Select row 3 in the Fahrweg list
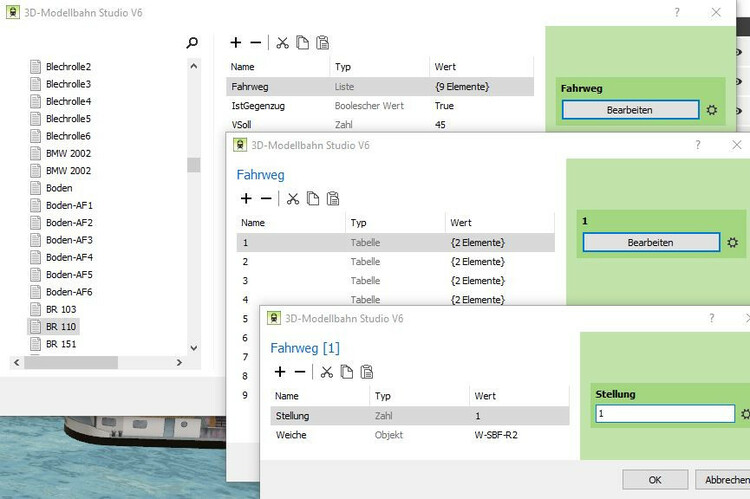750x499 pixels. (396, 280)
